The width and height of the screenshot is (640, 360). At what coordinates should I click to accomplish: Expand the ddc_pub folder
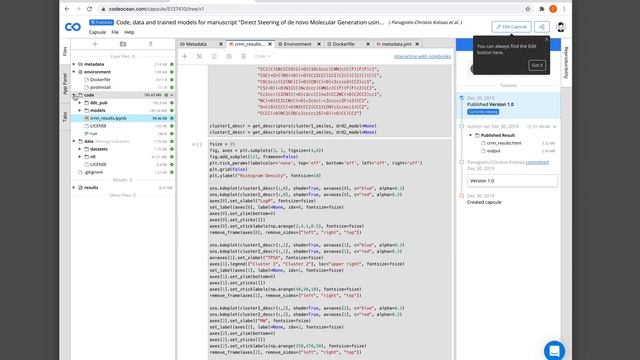[80, 103]
